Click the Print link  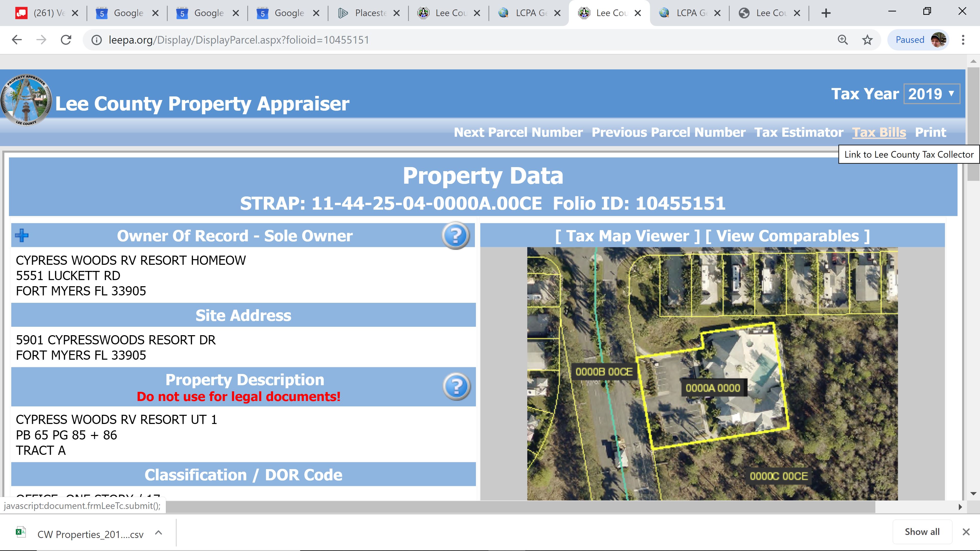[930, 132]
